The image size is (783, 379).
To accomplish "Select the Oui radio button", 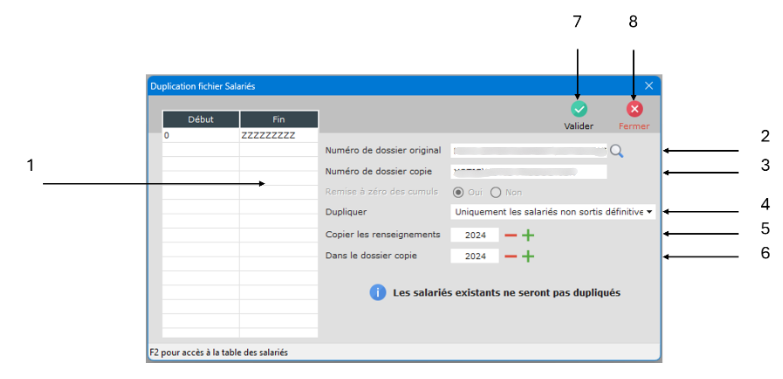I will pyautogui.click(x=457, y=192).
